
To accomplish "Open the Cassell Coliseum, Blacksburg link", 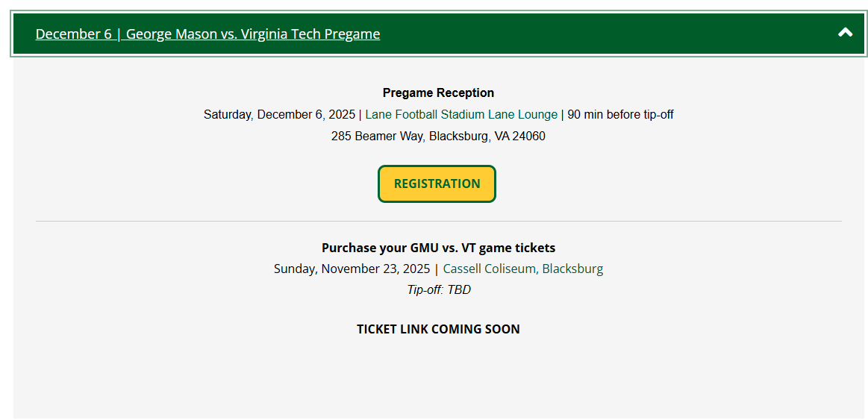I will click(522, 269).
